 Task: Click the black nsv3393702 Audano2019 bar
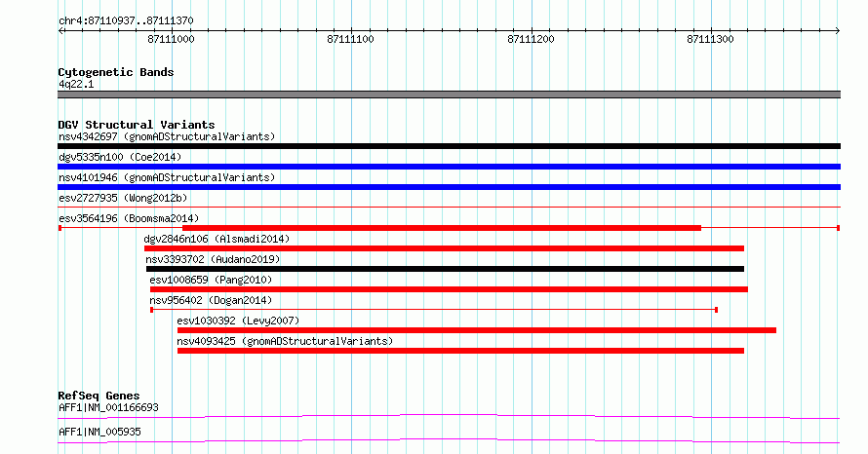coord(445,269)
